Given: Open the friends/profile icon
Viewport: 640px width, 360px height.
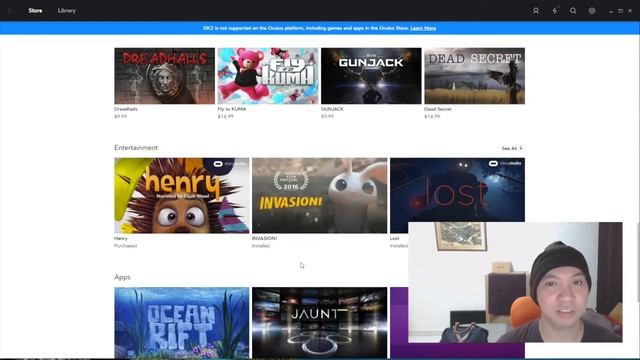Looking at the screenshot, I should [536, 11].
